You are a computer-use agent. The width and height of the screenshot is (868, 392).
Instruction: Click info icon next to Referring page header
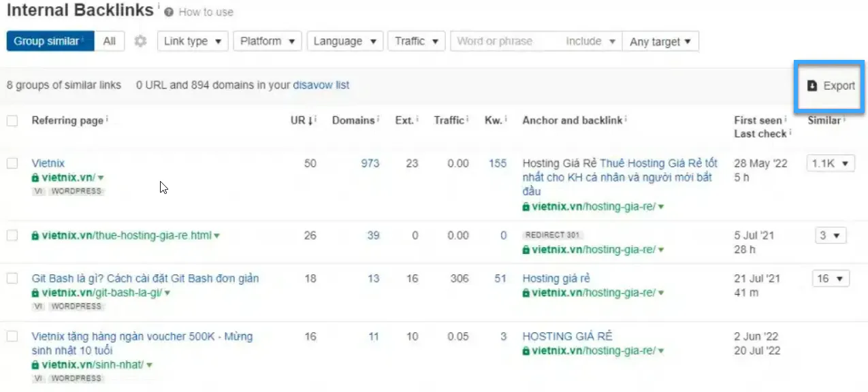tap(108, 119)
